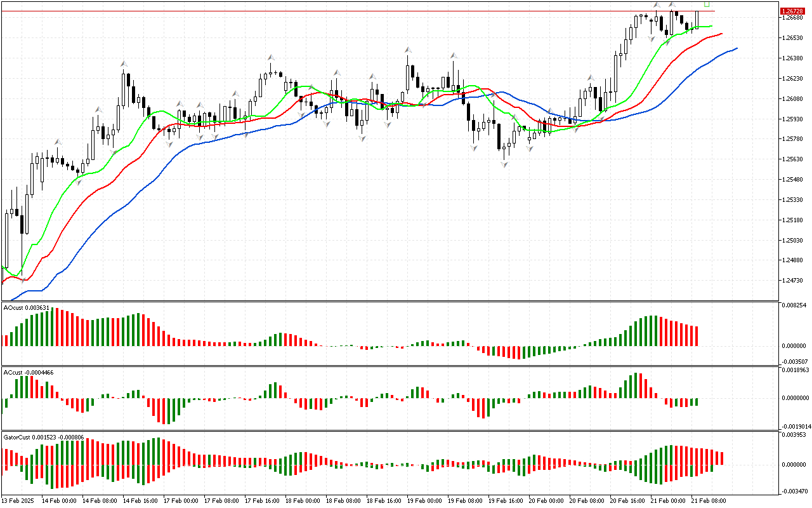This screenshot has width=812, height=508.
Task: Click the 18 Feb 08:00 time label
Action: pos(343,500)
